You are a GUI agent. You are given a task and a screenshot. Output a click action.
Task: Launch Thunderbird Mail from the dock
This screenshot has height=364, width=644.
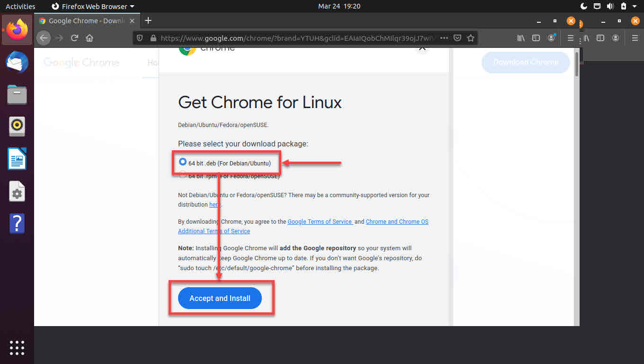pyautogui.click(x=17, y=62)
